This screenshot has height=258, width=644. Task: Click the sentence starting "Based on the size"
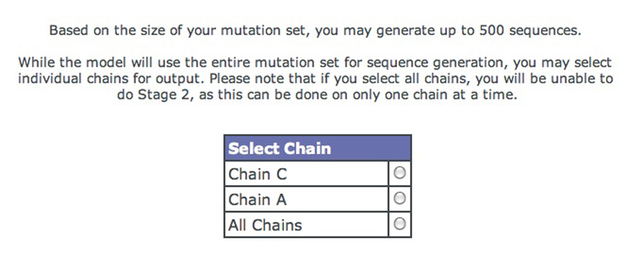315,31
